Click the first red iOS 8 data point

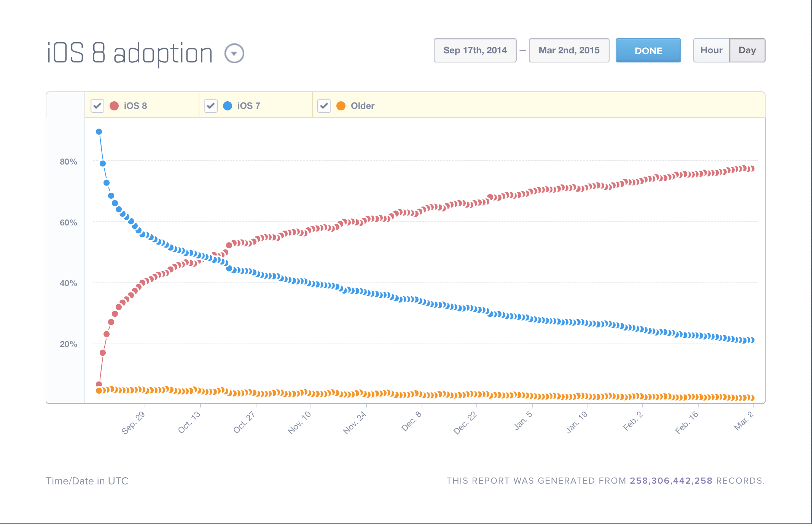99,384
